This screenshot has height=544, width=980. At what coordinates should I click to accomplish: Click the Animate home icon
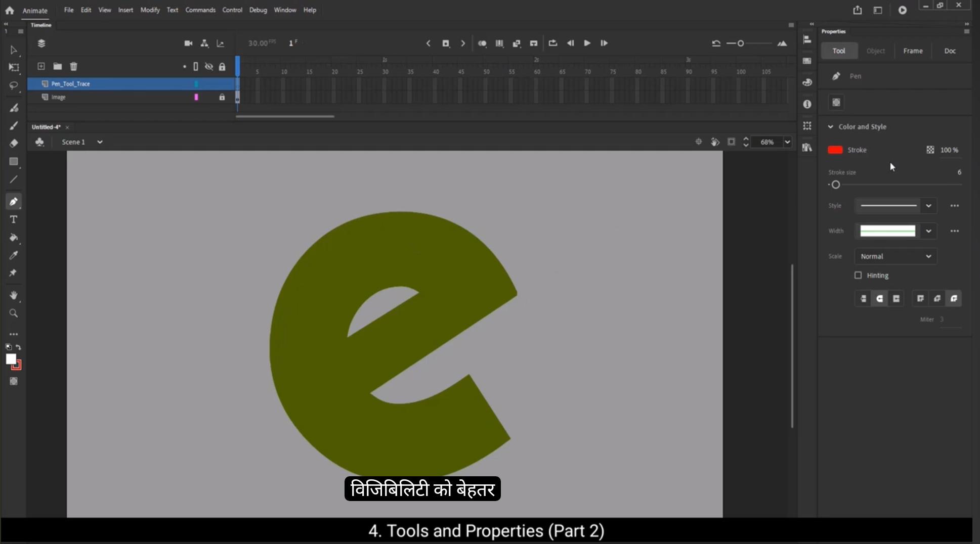pyautogui.click(x=10, y=10)
